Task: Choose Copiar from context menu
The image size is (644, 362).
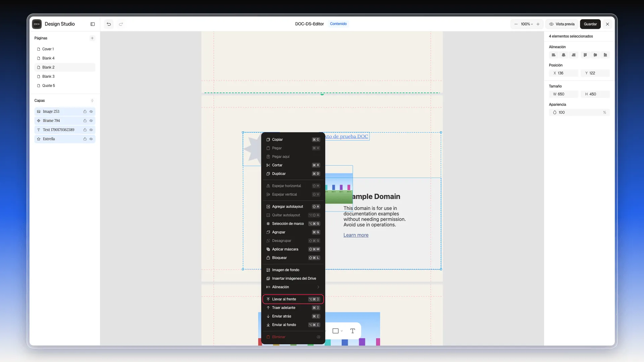Action: (293, 139)
